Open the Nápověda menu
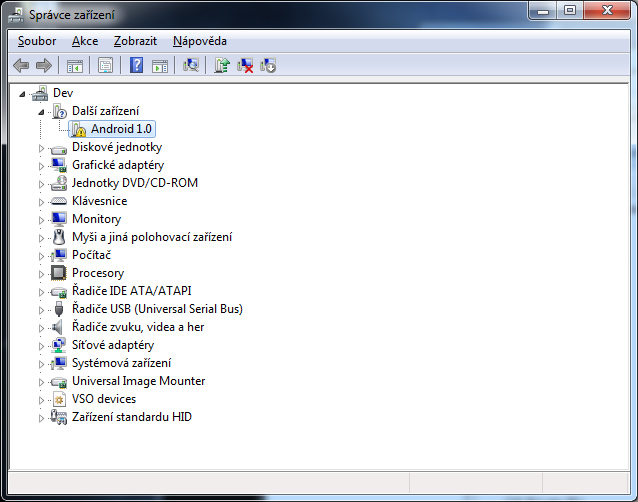Viewport: 638px width, 502px height. [x=200, y=41]
